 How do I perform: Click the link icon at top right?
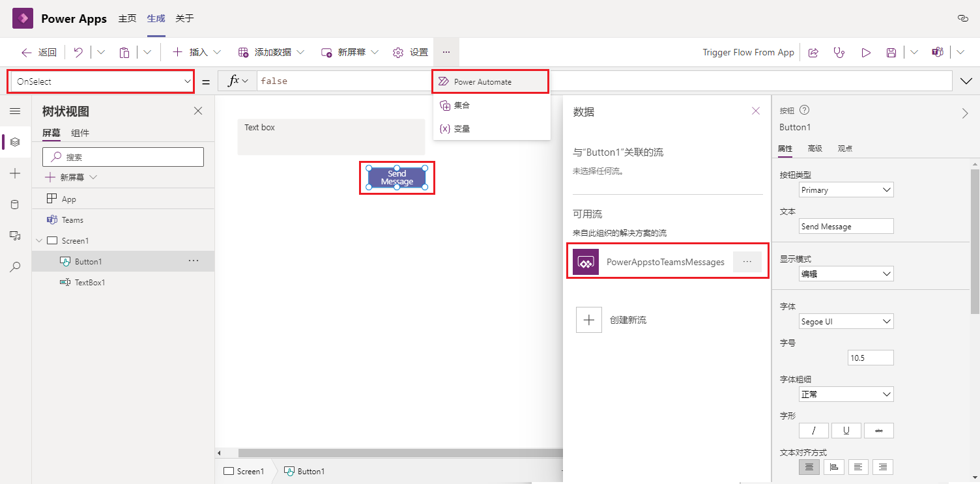point(962,18)
